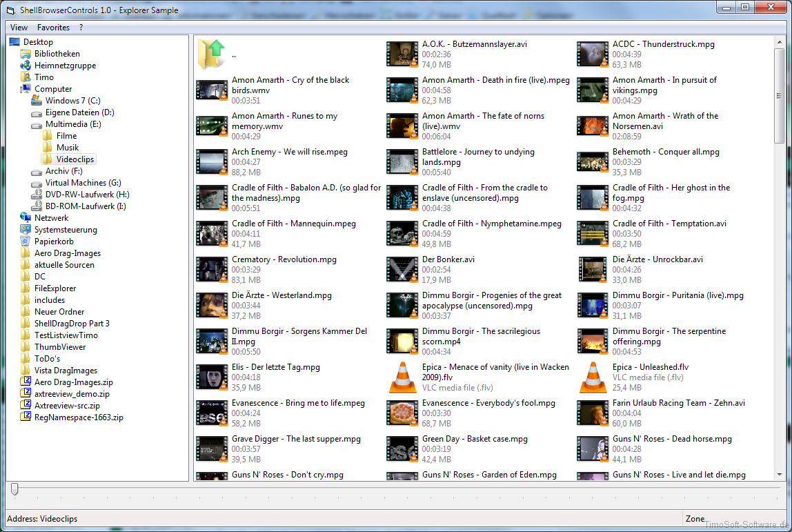Open the Favorites menu
Screen dimensions: 792x532
pos(54,28)
